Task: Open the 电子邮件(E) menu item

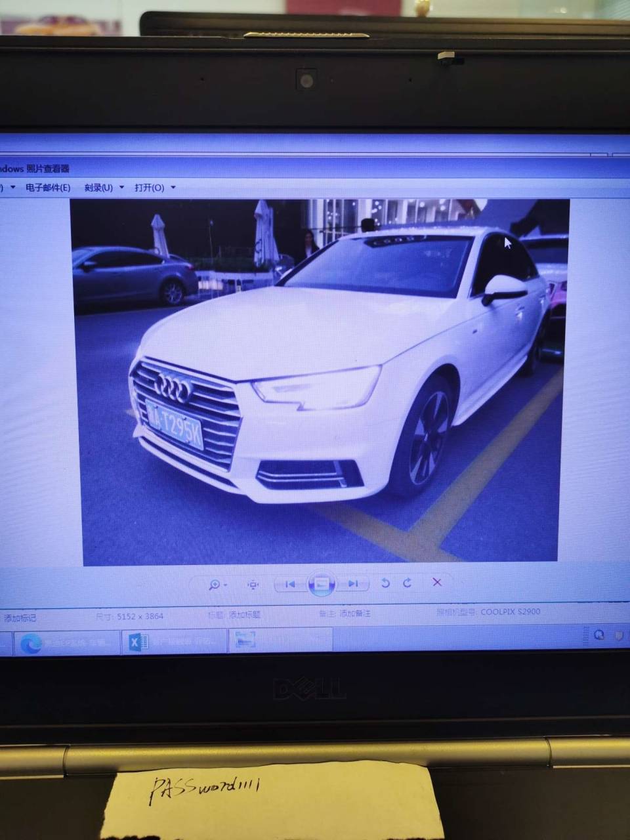Action: pos(48,188)
